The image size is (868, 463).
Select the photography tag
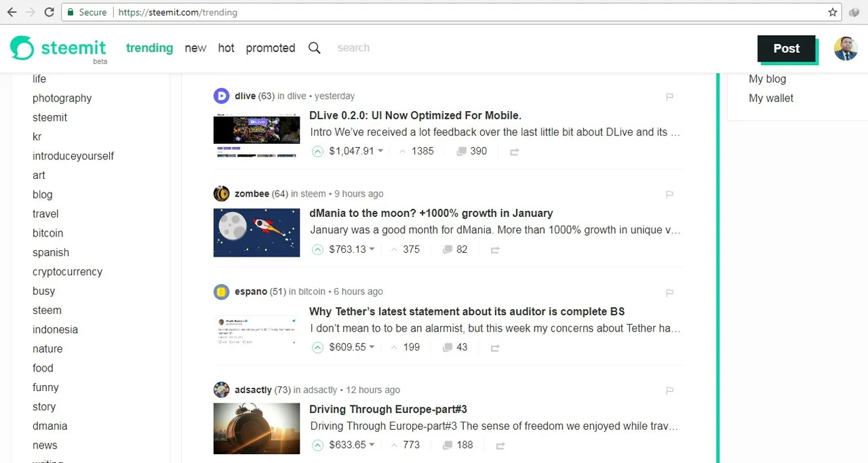[x=62, y=98]
